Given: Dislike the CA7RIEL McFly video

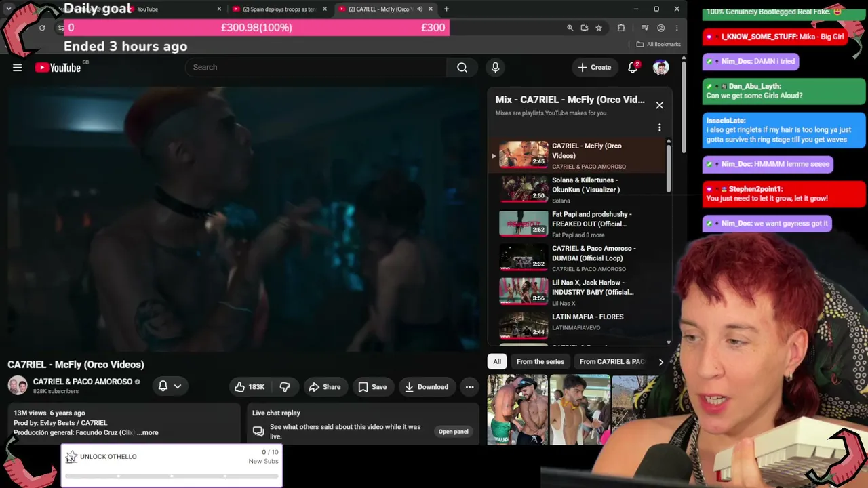Looking at the screenshot, I should tap(285, 387).
